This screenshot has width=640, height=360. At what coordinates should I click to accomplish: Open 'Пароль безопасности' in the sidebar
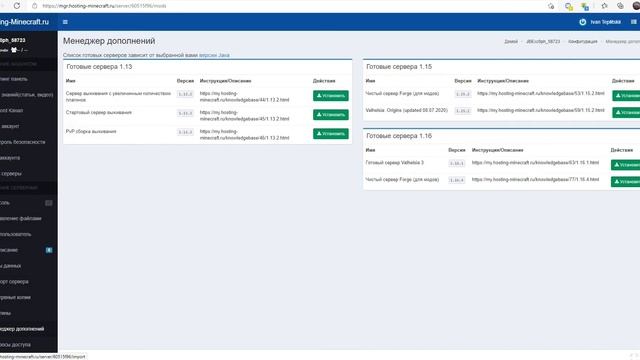point(29,142)
